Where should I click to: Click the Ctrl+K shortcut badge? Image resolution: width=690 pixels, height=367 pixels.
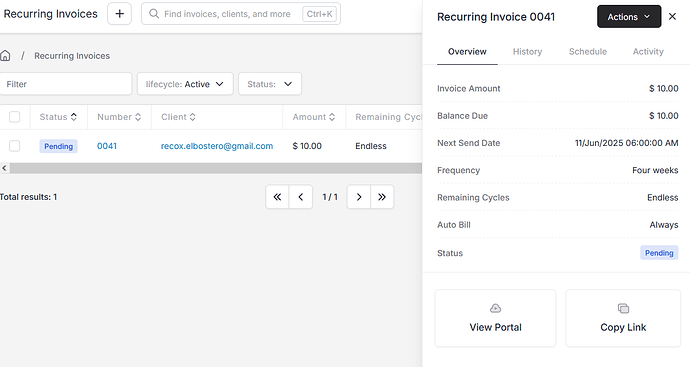319,14
